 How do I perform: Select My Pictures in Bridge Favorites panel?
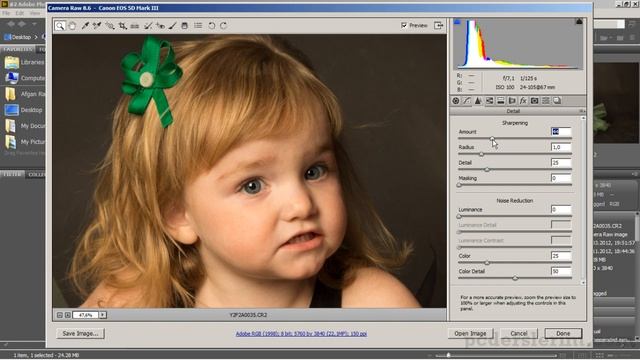[24, 142]
